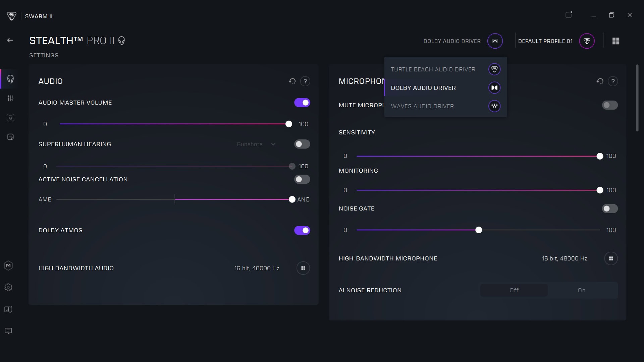Click the device notification icon in title bar

[569, 15]
